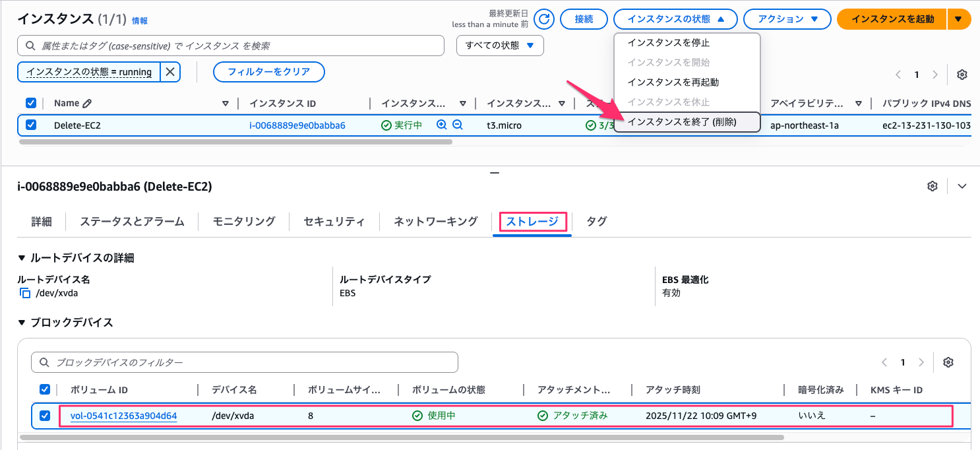Open the すべての状態 dropdown

(x=499, y=46)
